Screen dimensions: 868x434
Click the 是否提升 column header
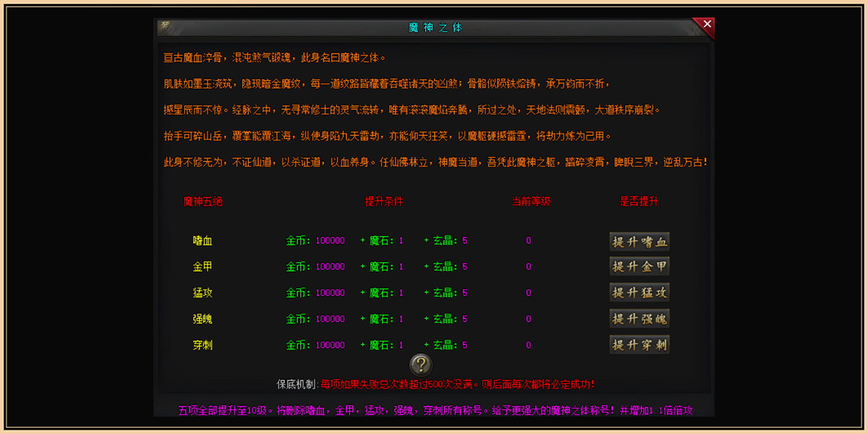639,202
